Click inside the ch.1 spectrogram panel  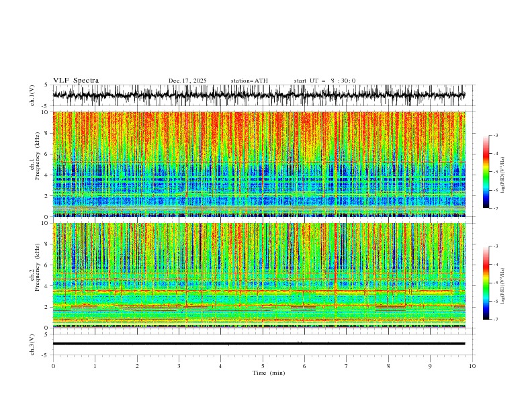point(259,164)
